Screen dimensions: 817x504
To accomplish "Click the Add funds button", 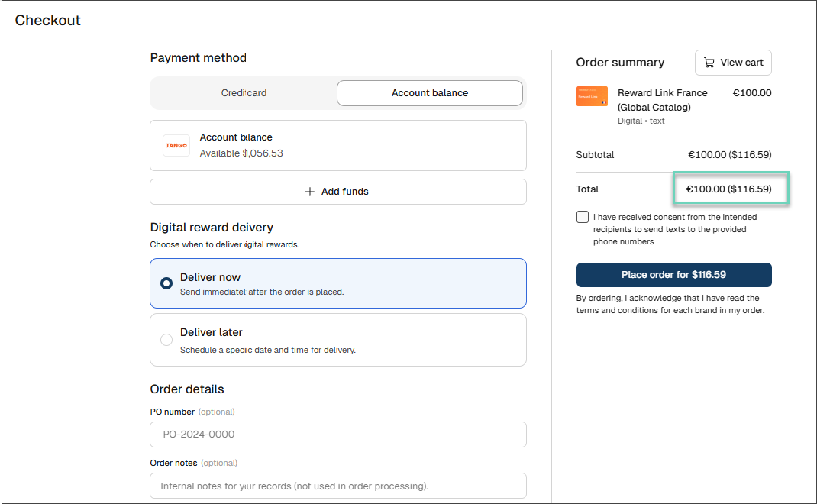I will 338,192.
